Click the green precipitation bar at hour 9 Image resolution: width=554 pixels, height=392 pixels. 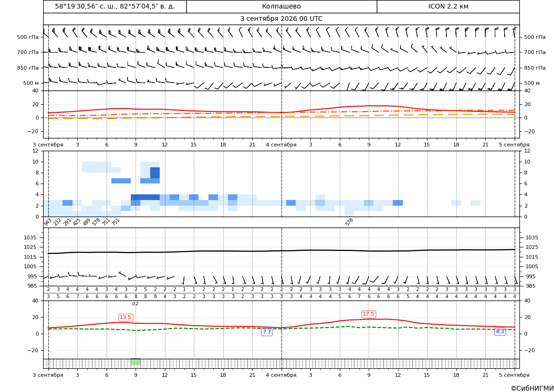tap(136, 362)
